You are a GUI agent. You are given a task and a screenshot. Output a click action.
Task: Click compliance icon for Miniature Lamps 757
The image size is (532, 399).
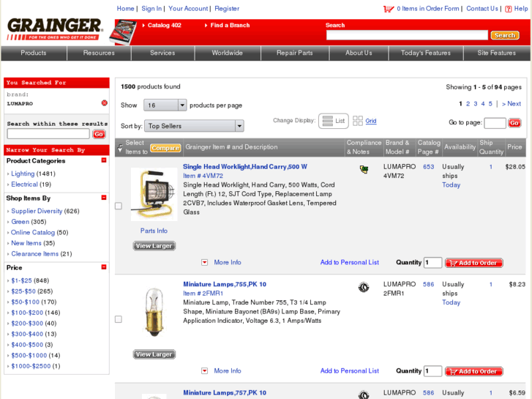pos(364,395)
